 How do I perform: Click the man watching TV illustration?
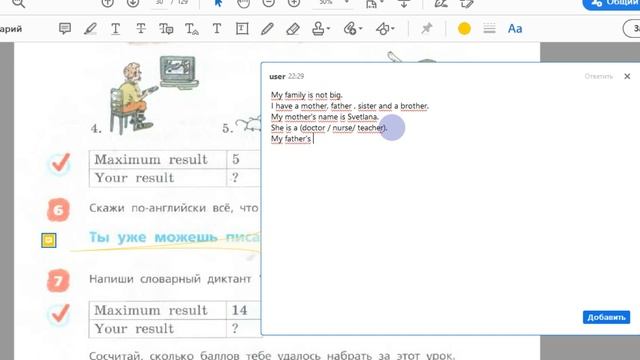[x=153, y=95]
